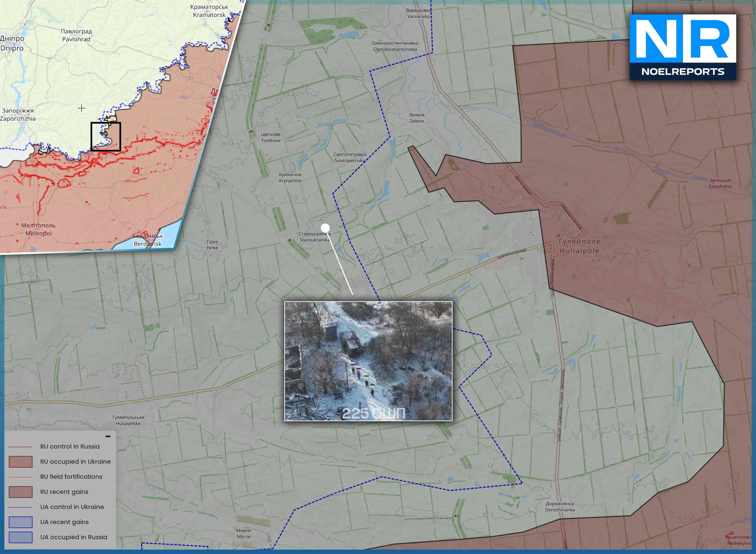Click the Staroukrainka village label
This screenshot has height=554, width=756.
[315, 237]
